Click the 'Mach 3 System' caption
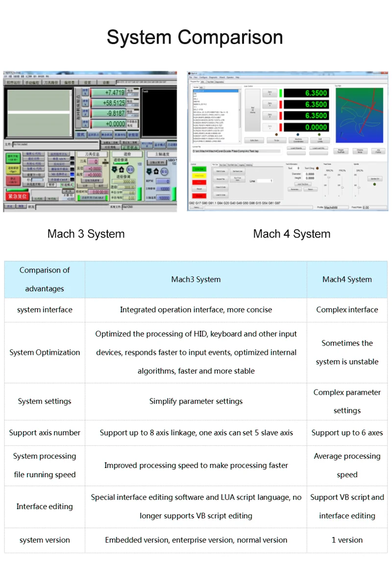 [86, 234]
